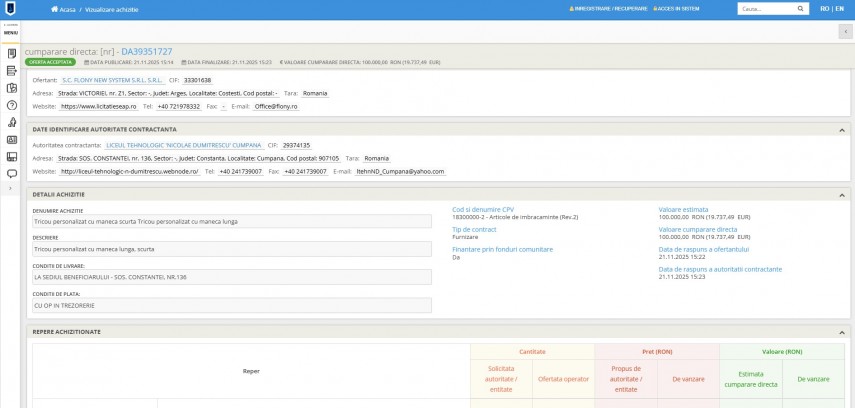Click the Acasa home icon in breadcrumb
The height and width of the screenshot is (408, 855).
coord(53,8)
